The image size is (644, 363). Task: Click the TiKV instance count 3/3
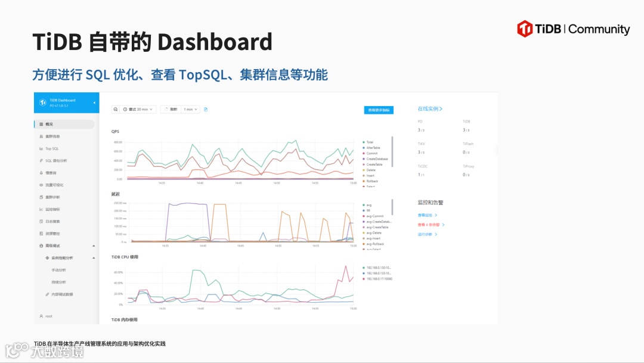point(421,153)
